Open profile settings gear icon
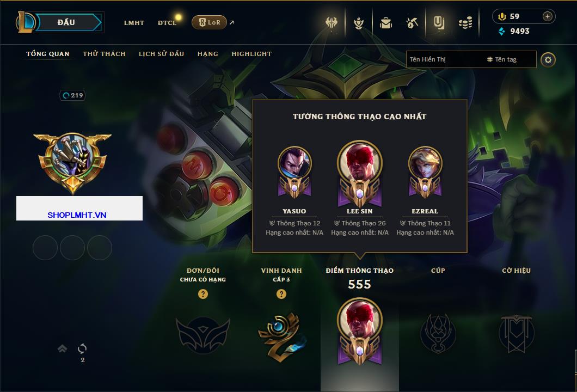Image resolution: width=577 pixels, height=392 pixels. pos(548,60)
